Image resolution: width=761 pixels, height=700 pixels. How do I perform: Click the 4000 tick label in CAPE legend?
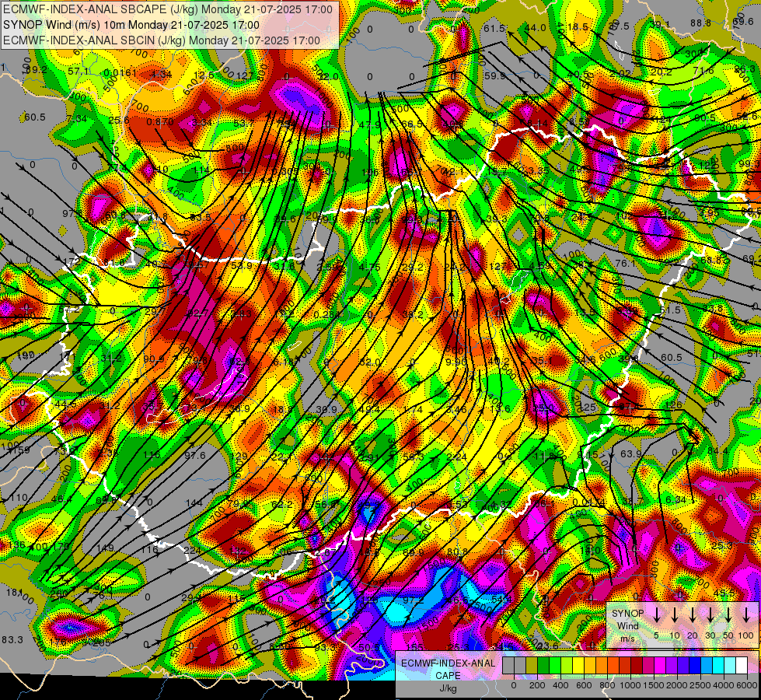tap(724, 685)
